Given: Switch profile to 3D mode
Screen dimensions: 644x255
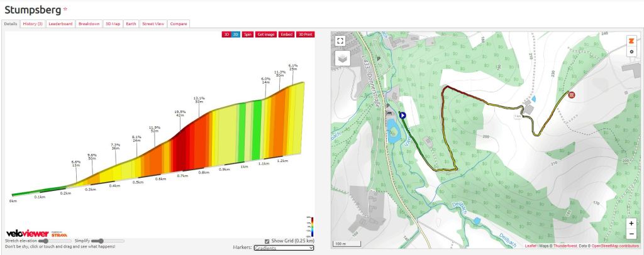Looking at the screenshot, I should tap(226, 35).
